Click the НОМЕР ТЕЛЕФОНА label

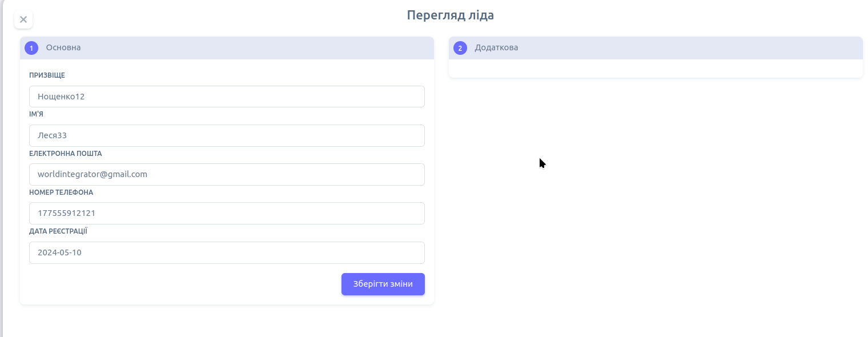click(61, 192)
